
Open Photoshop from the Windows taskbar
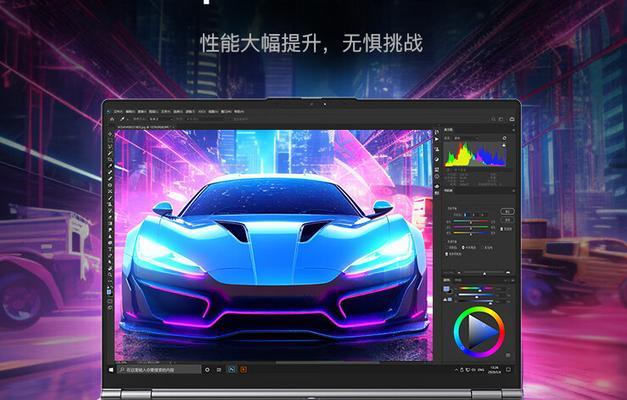coord(232,370)
